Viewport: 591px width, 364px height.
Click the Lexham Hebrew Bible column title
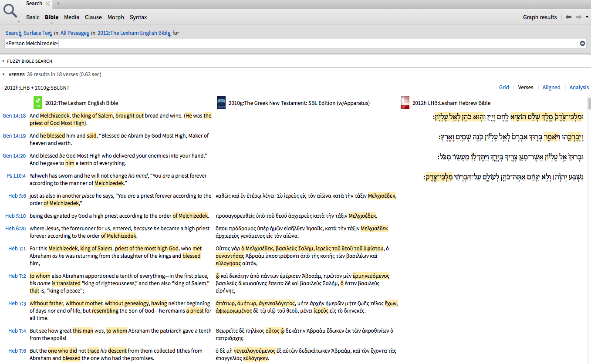(451, 103)
